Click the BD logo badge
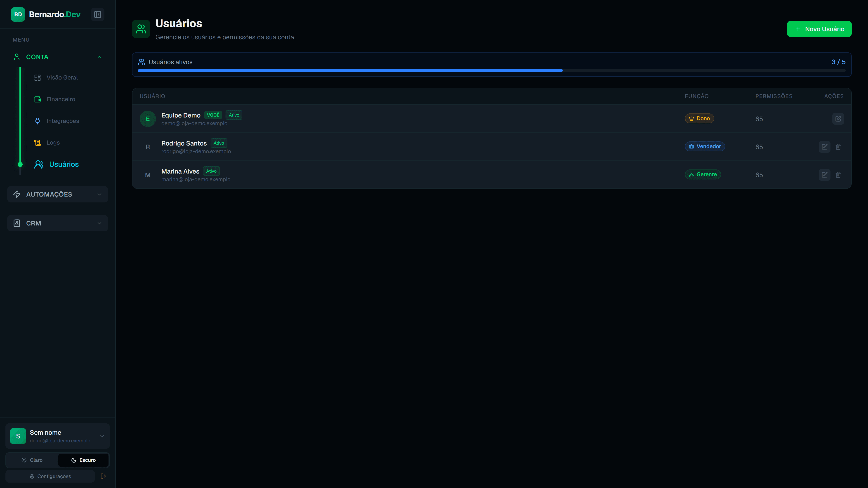Viewport: 868px width, 488px height. (18, 14)
